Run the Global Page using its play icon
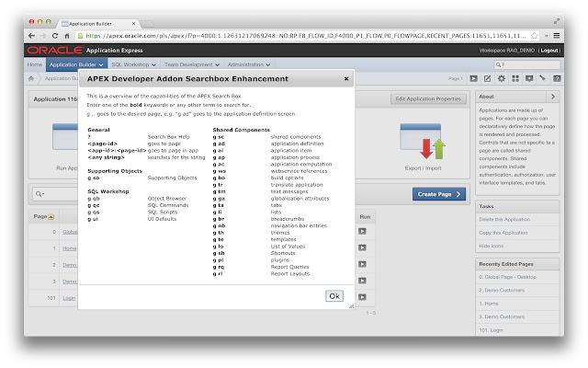588x368 pixels. 362,231
